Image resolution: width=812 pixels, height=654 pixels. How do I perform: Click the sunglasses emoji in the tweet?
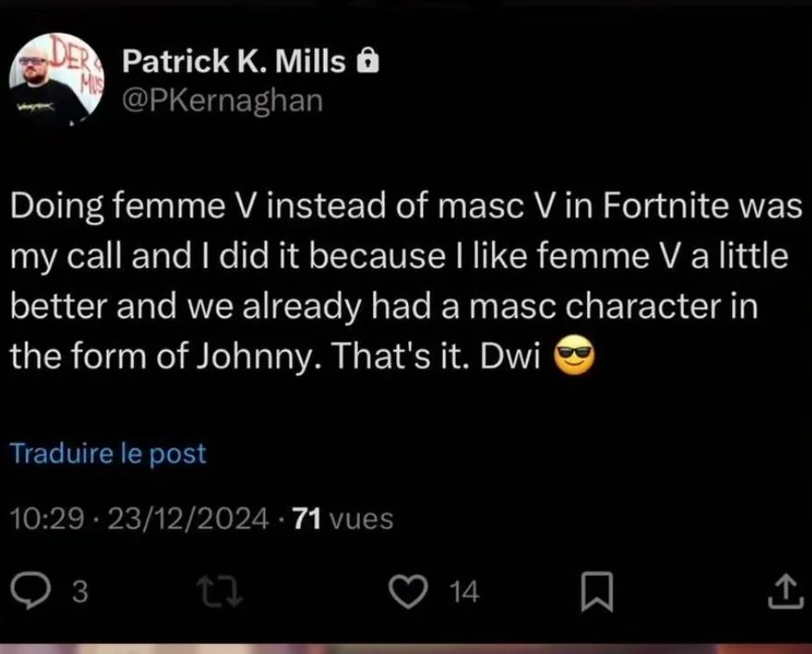[575, 354]
